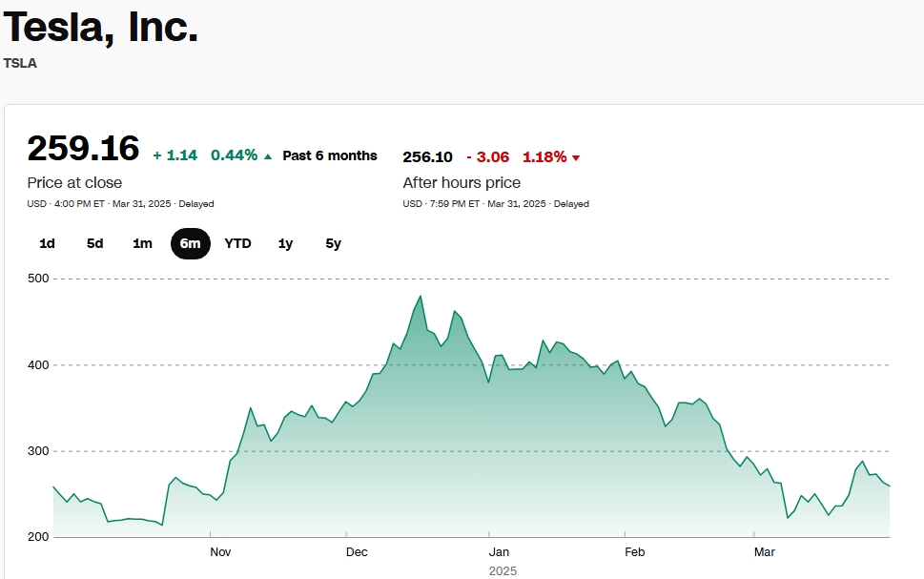Viewport: 924px width, 579px height.
Task: Click the green up-triangle gain icon
Action: coord(267,156)
